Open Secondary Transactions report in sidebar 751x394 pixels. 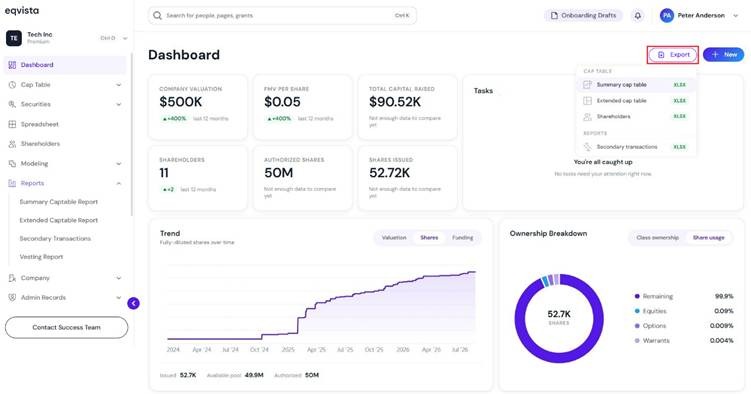(55, 238)
